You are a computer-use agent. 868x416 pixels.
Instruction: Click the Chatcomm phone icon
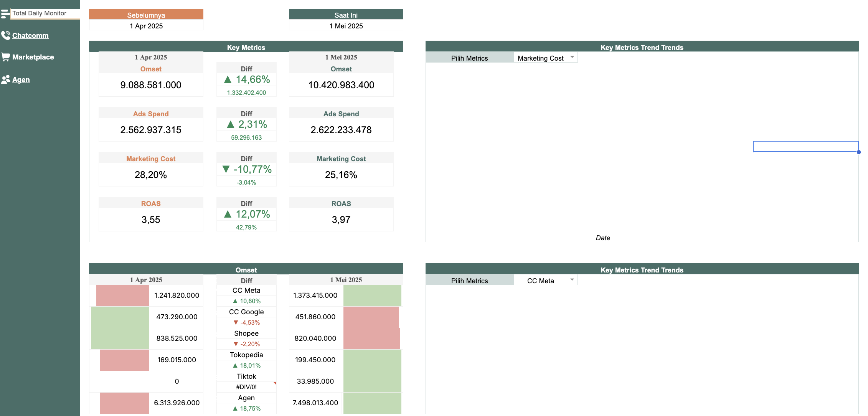point(5,35)
